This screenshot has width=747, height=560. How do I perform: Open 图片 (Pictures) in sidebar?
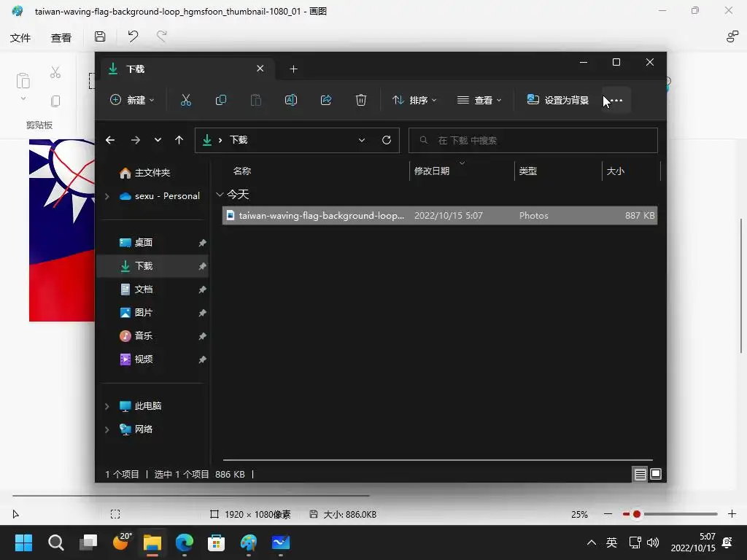pos(144,312)
